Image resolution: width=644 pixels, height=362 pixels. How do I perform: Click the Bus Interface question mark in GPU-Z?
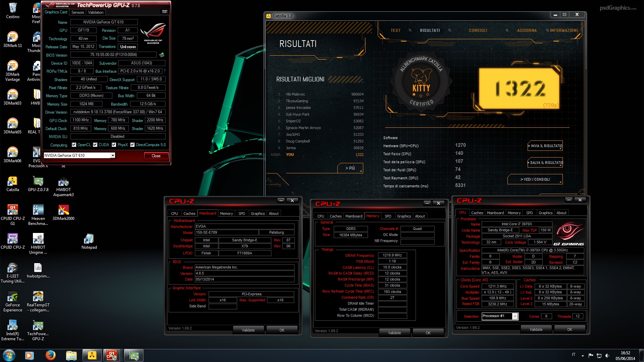(165, 71)
